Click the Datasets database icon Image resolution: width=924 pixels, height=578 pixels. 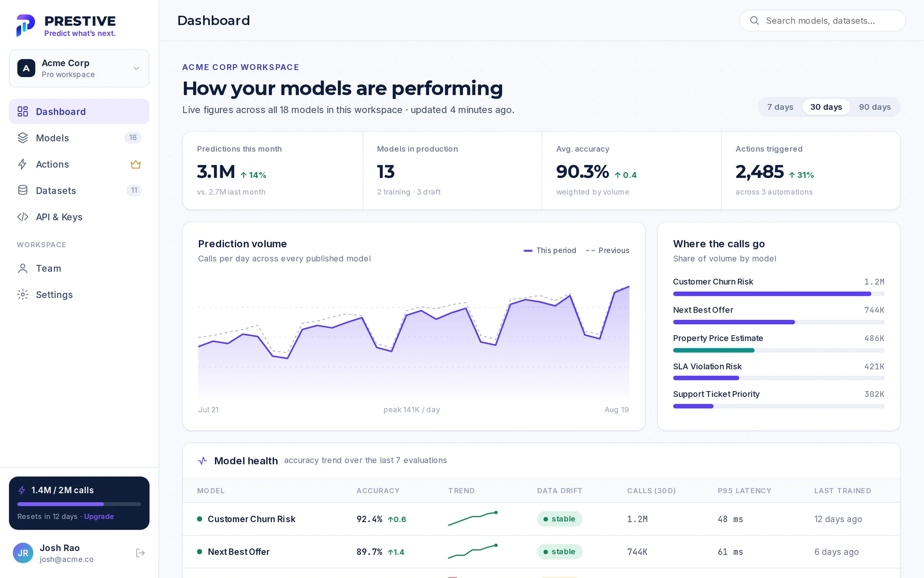23,190
